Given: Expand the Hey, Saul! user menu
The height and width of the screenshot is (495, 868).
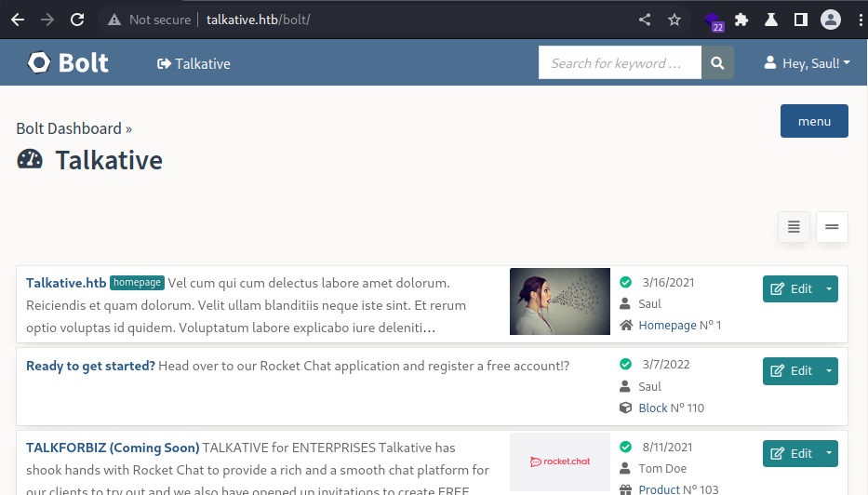Looking at the screenshot, I should click(x=808, y=63).
